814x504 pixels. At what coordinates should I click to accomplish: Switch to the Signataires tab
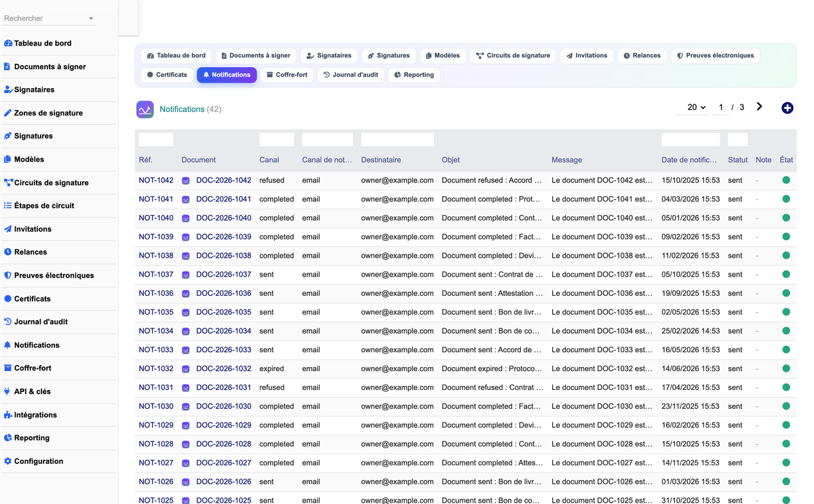point(329,56)
